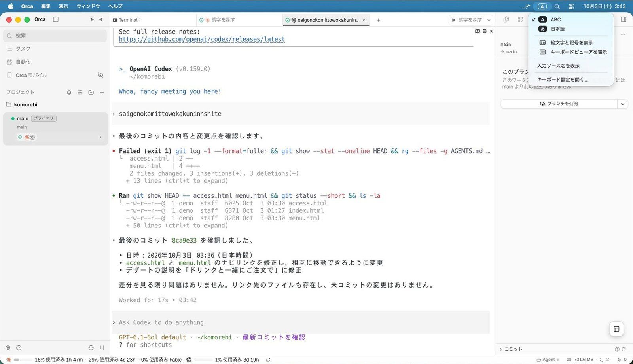The image size is (633, 364).
Task: Expand the コミット section
Action: pos(510,349)
